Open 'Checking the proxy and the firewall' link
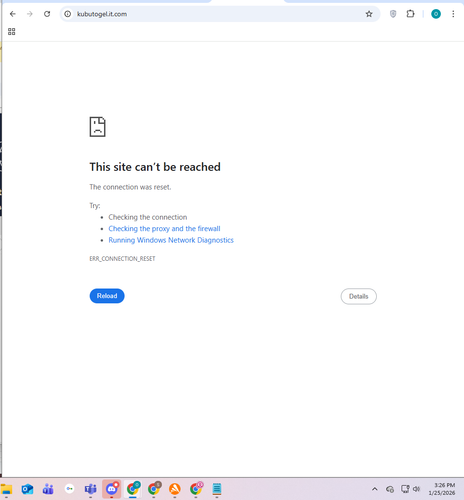This screenshot has width=464, height=500. (x=164, y=229)
